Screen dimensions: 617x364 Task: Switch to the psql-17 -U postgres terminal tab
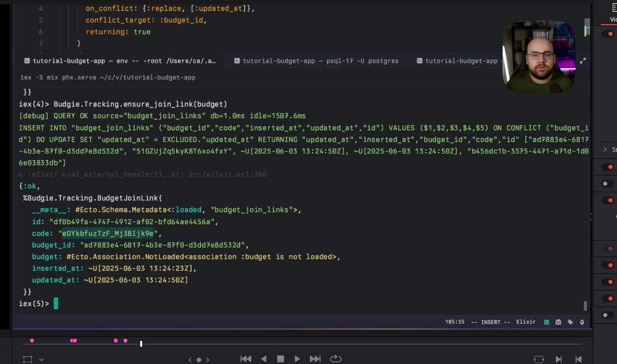click(x=316, y=61)
